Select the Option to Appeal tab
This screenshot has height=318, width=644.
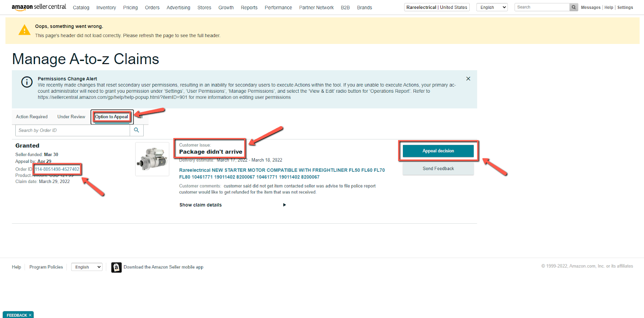111,117
